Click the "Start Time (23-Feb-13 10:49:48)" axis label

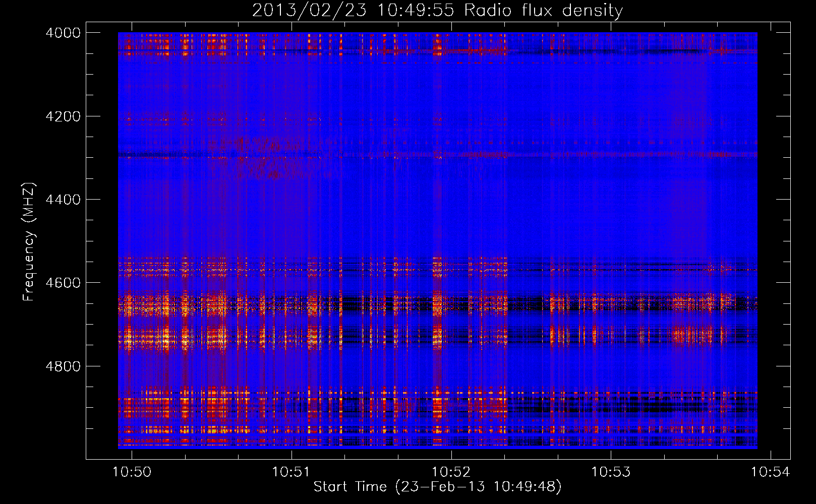[437, 487]
